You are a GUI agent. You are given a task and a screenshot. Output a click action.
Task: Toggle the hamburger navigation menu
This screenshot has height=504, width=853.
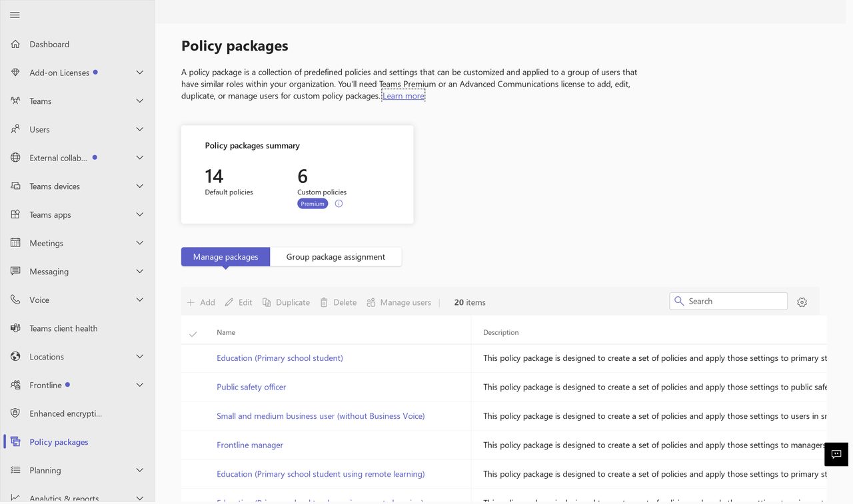pyautogui.click(x=15, y=15)
